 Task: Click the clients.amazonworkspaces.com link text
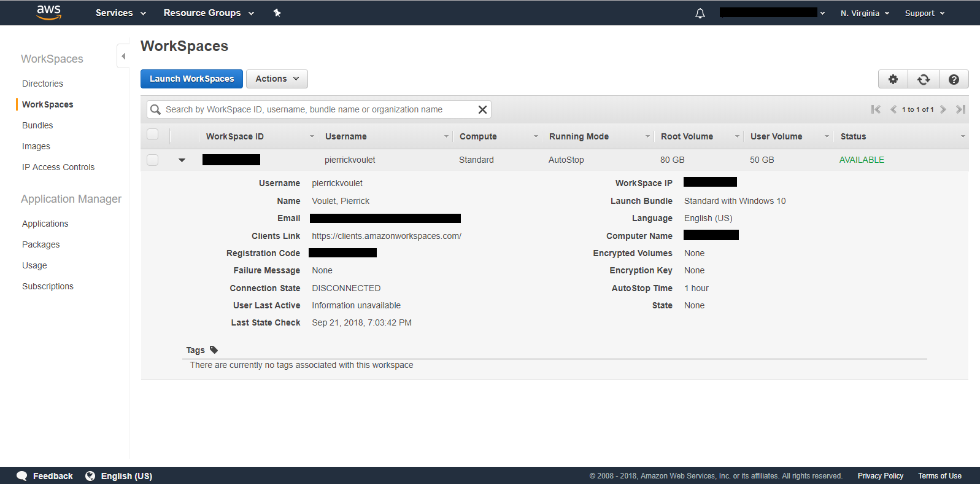click(x=387, y=236)
